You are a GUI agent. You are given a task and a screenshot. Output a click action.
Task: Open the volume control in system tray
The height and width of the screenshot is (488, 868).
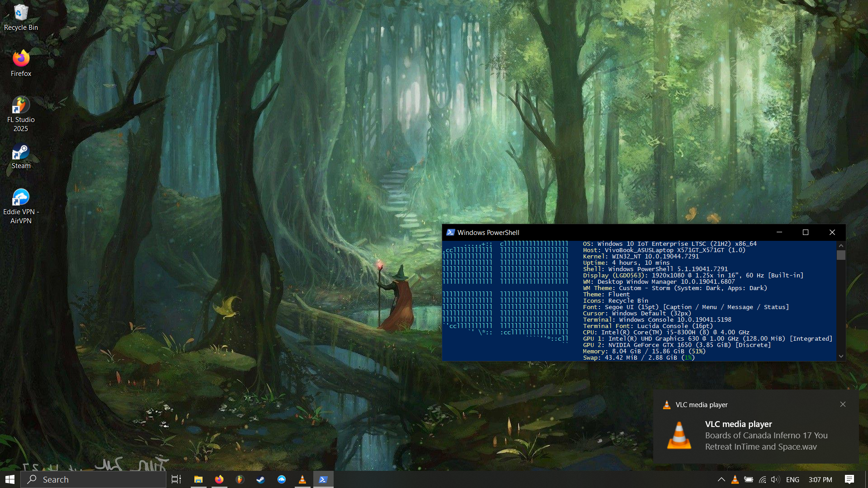pyautogui.click(x=775, y=479)
